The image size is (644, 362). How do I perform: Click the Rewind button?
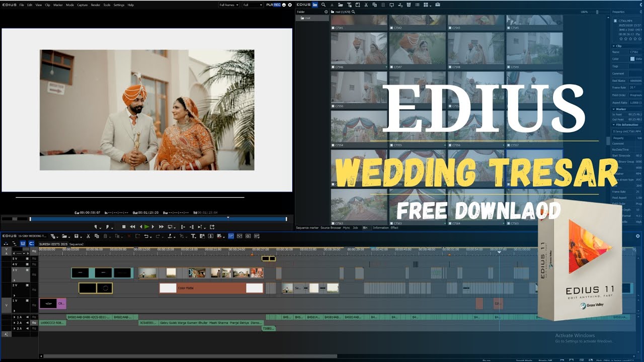[x=132, y=227]
